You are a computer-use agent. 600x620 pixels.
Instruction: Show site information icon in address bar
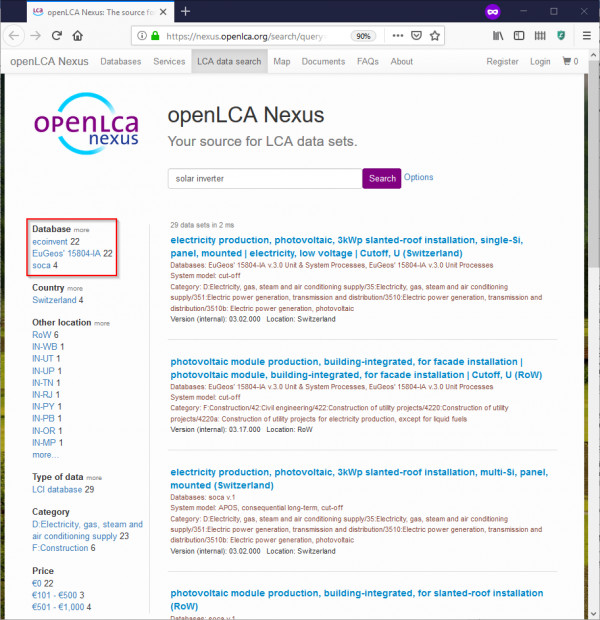(x=142, y=36)
